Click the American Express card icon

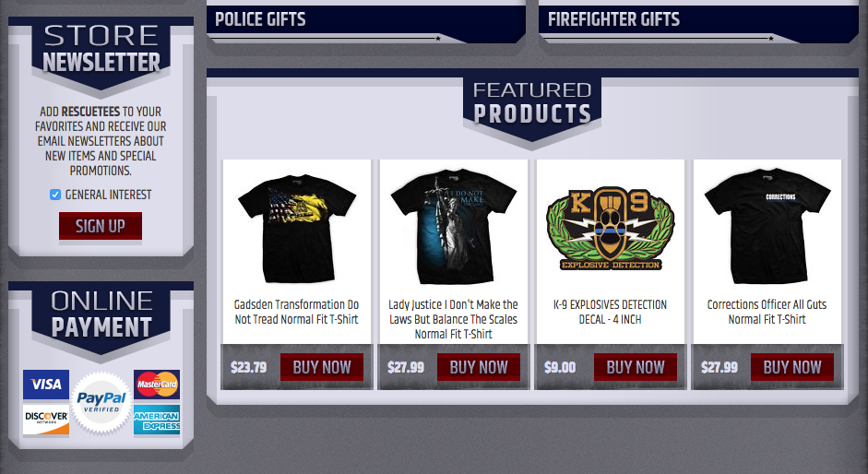tap(157, 420)
